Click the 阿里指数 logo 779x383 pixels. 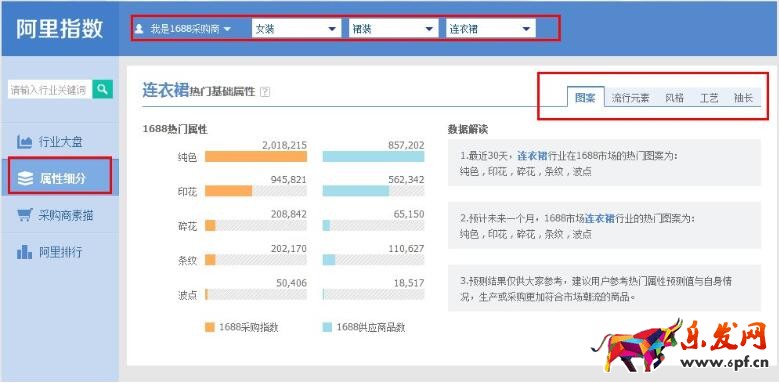coord(59,28)
